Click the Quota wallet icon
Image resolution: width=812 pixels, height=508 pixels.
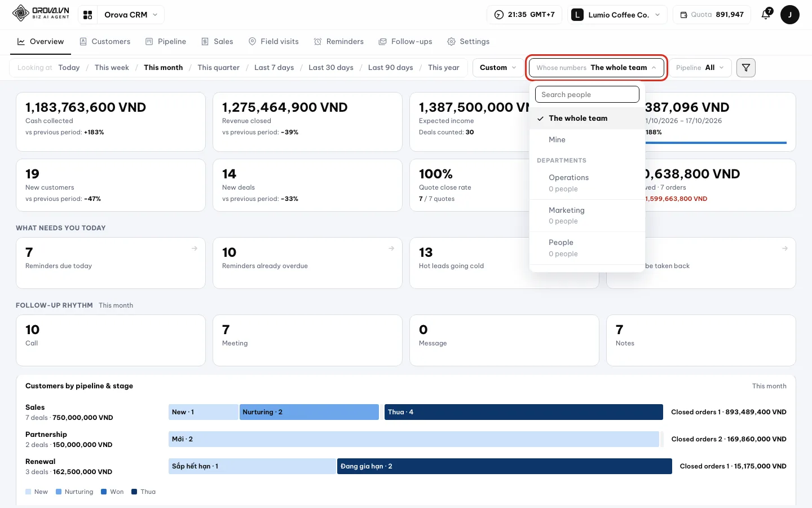pyautogui.click(x=683, y=15)
